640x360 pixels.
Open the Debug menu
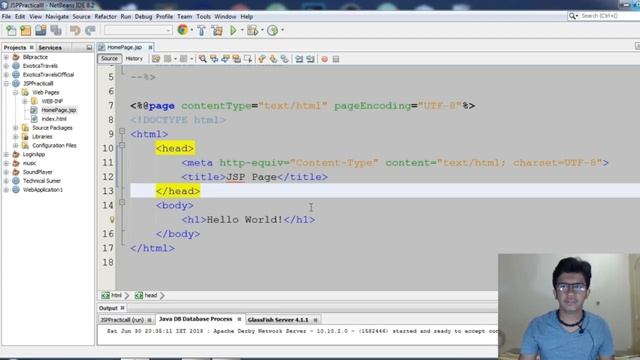pos(143,17)
